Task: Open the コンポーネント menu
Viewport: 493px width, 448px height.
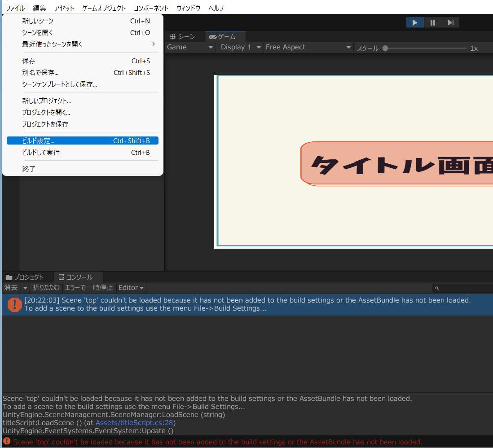Action: pos(151,8)
